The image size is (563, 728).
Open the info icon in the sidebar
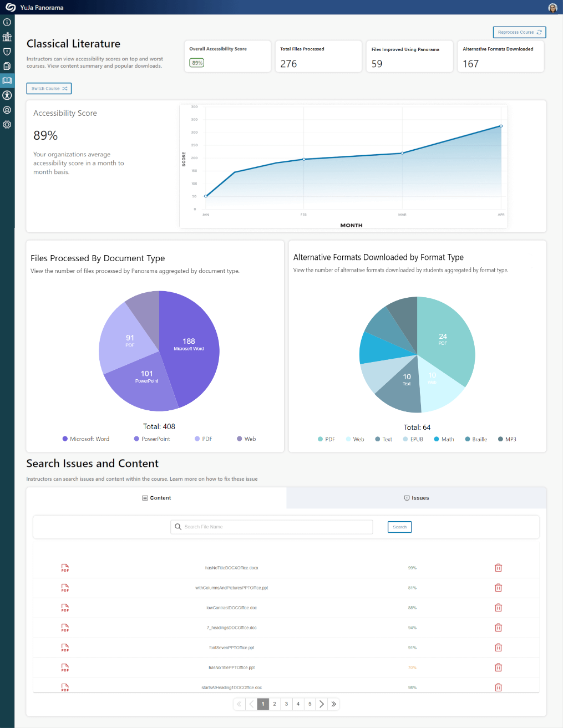click(7, 22)
